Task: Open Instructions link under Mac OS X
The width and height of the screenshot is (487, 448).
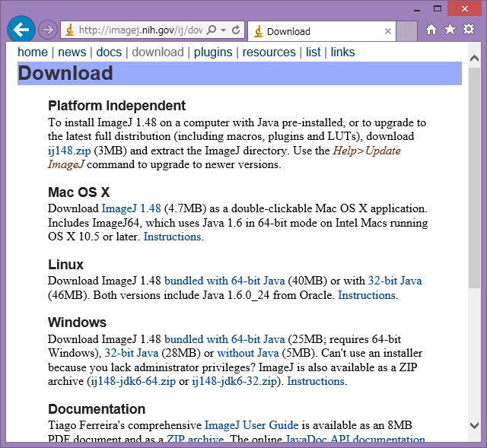Action: point(173,237)
